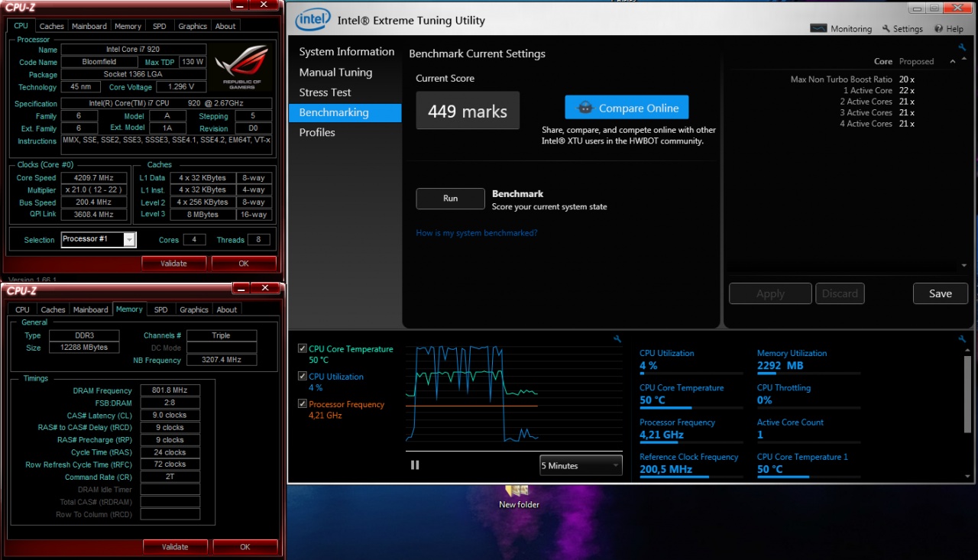
Task: Click the Discard button in XTU
Action: 840,293
